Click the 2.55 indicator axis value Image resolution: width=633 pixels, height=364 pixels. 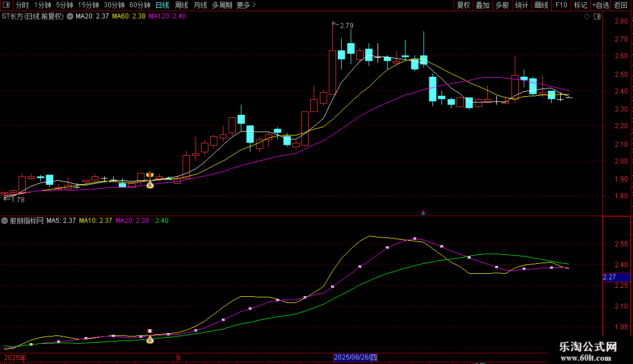coord(621,244)
